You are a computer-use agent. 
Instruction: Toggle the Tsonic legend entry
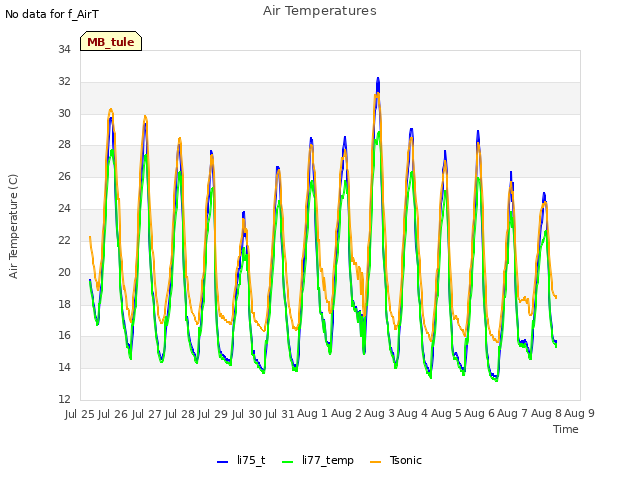(x=396, y=460)
